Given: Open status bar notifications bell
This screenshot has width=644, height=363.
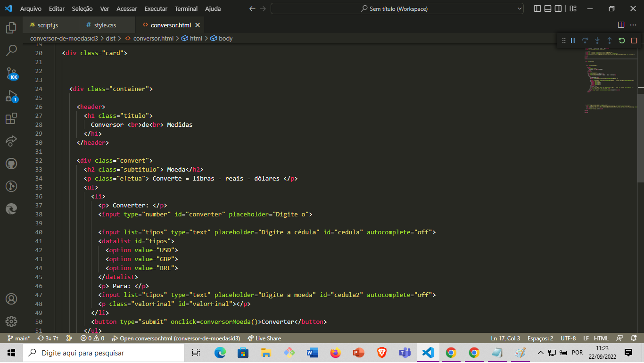Looking at the screenshot, I should point(633,338).
